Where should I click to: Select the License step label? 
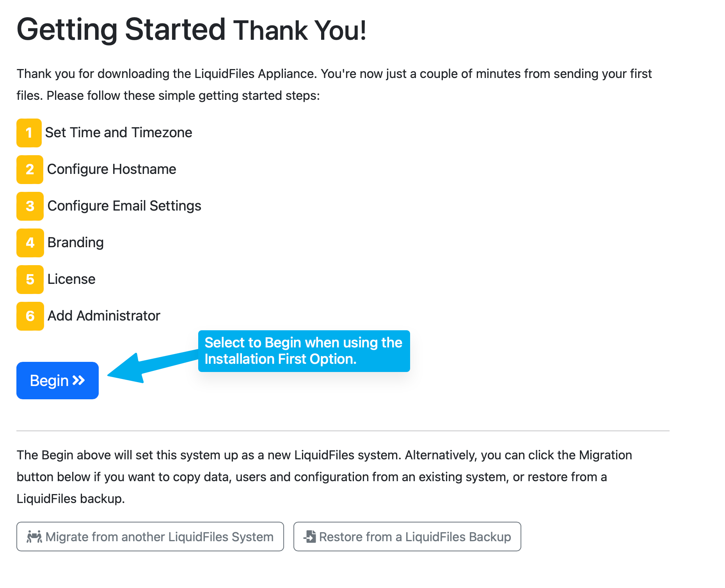[71, 279]
